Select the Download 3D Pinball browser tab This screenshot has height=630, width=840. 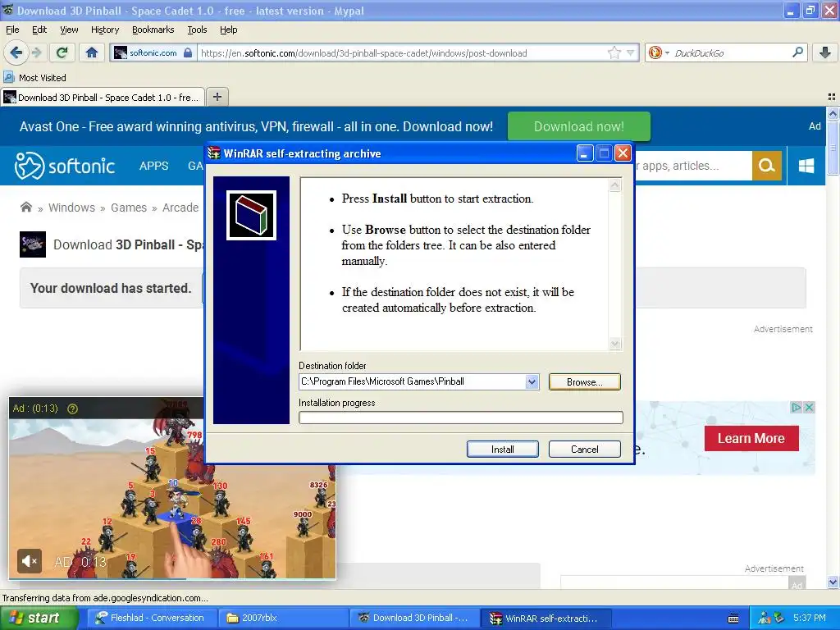pos(103,97)
